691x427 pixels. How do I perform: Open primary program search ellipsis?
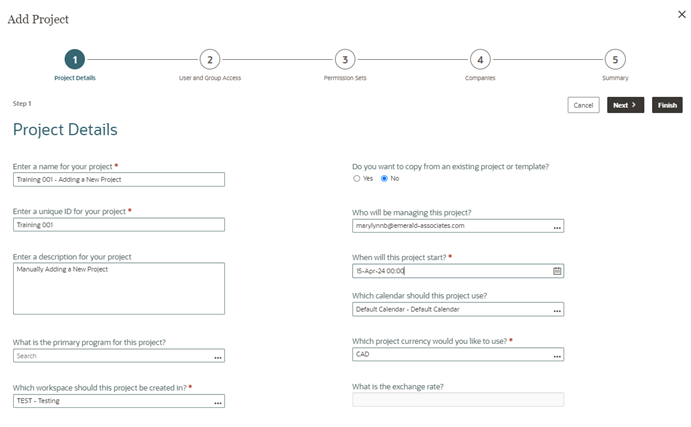click(218, 356)
